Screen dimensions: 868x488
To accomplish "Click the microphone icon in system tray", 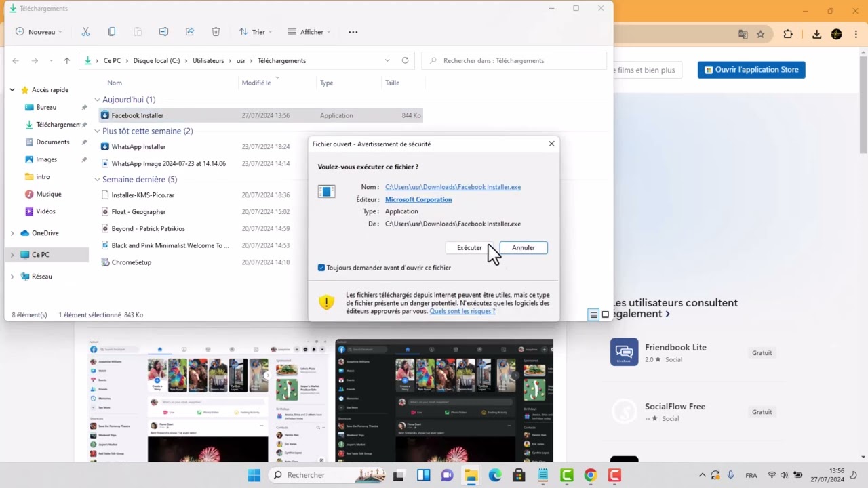I will pyautogui.click(x=730, y=475).
